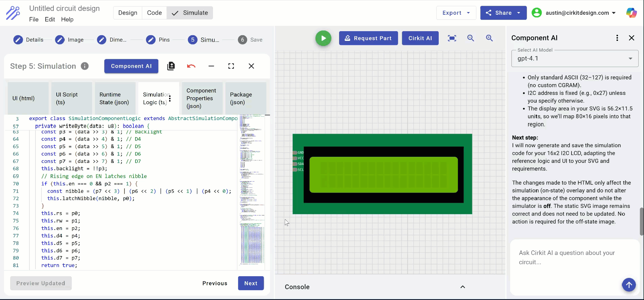The width and height of the screenshot is (644, 300).
Task: Send message with blue arrow button
Action: [x=629, y=285]
